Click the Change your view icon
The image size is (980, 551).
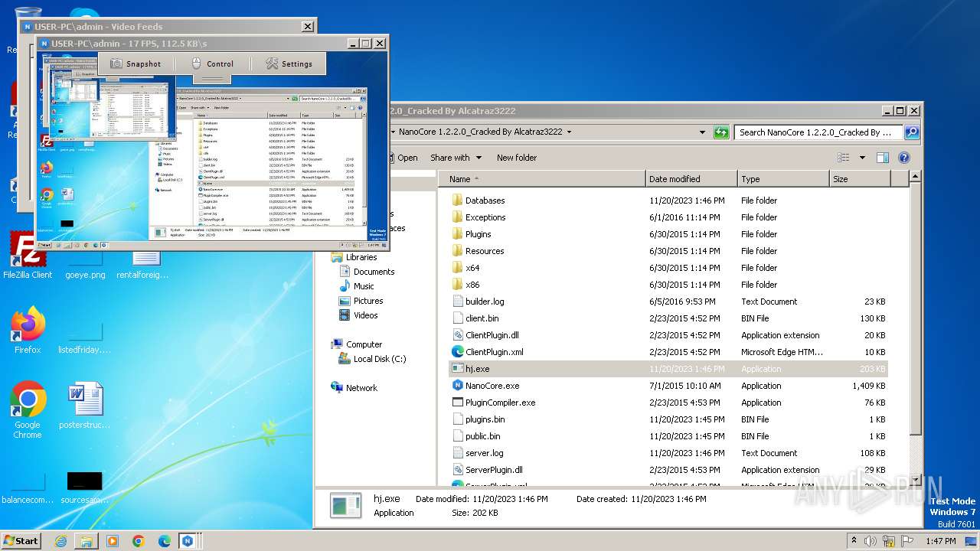point(844,158)
